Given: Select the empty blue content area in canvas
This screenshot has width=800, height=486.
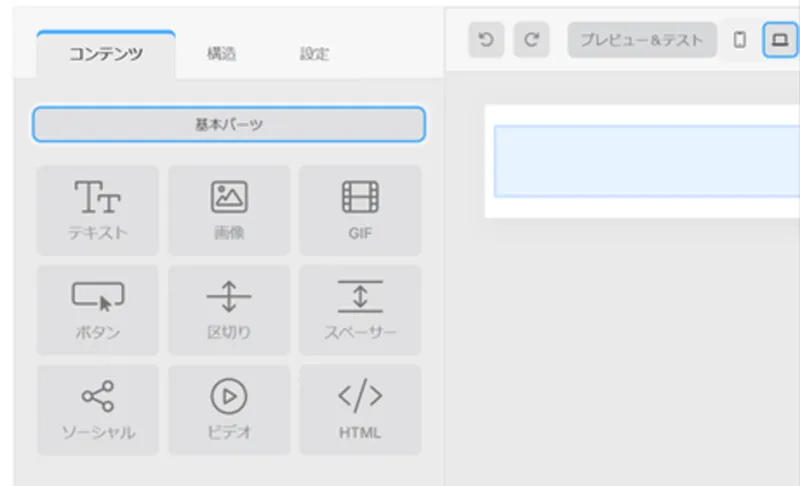Looking at the screenshot, I should point(646,161).
